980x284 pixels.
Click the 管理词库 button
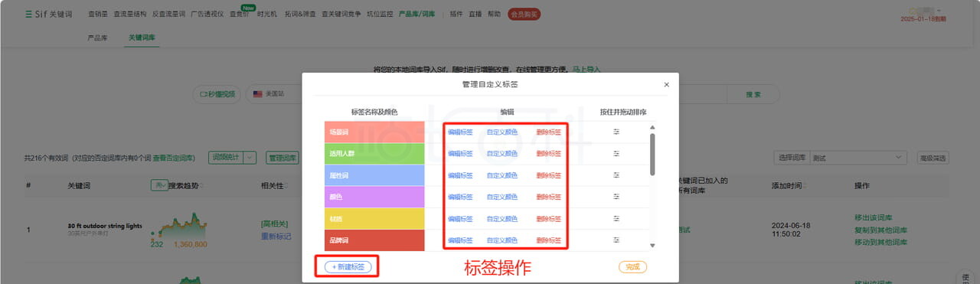pyautogui.click(x=282, y=158)
